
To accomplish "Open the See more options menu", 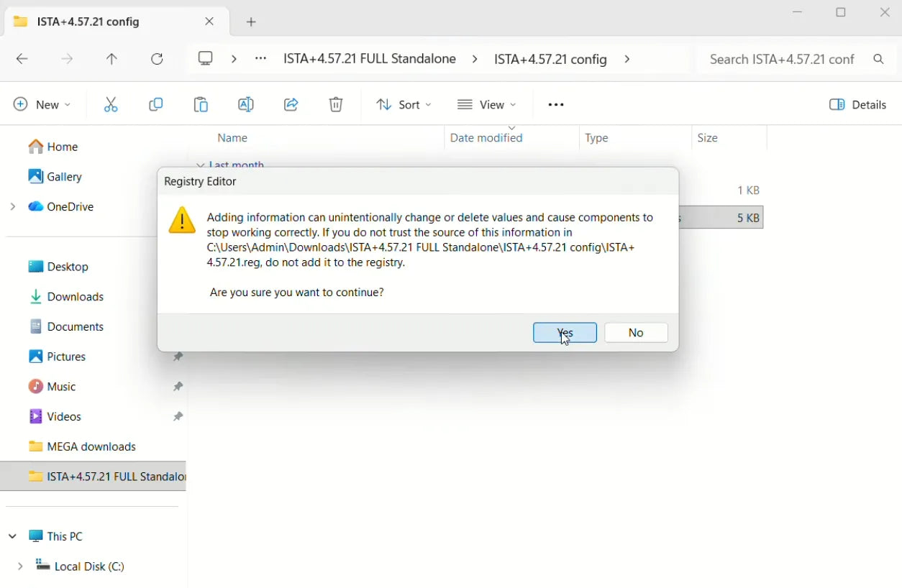I will click(x=556, y=105).
